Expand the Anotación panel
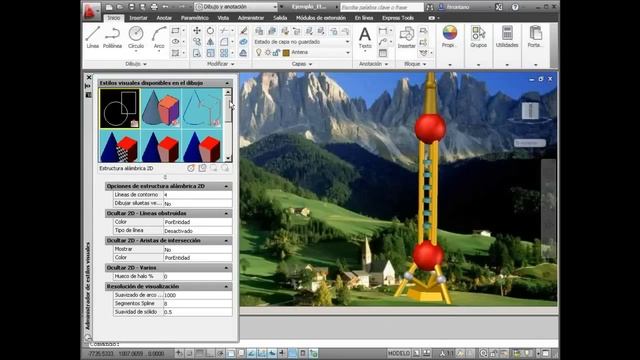This screenshot has width=640, height=360. 373,64
